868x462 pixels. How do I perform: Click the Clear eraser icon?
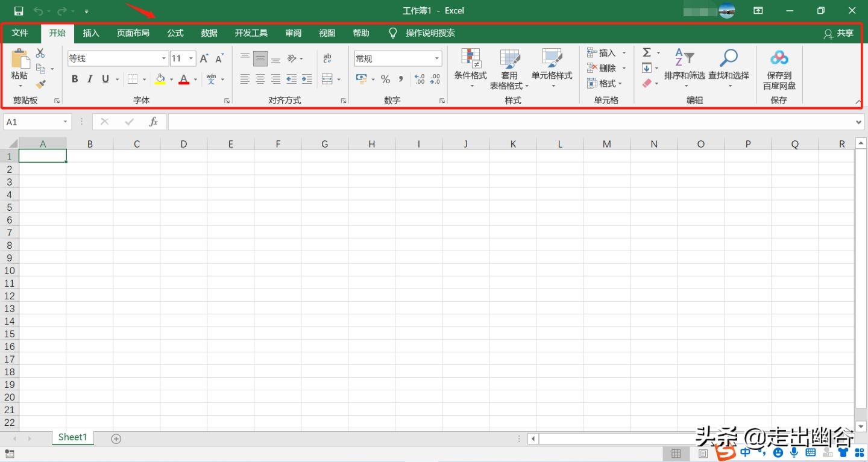pos(647,83)
